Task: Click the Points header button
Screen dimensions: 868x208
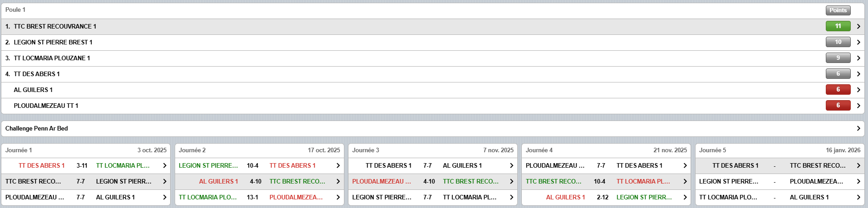Action: (x=838, y=10)
